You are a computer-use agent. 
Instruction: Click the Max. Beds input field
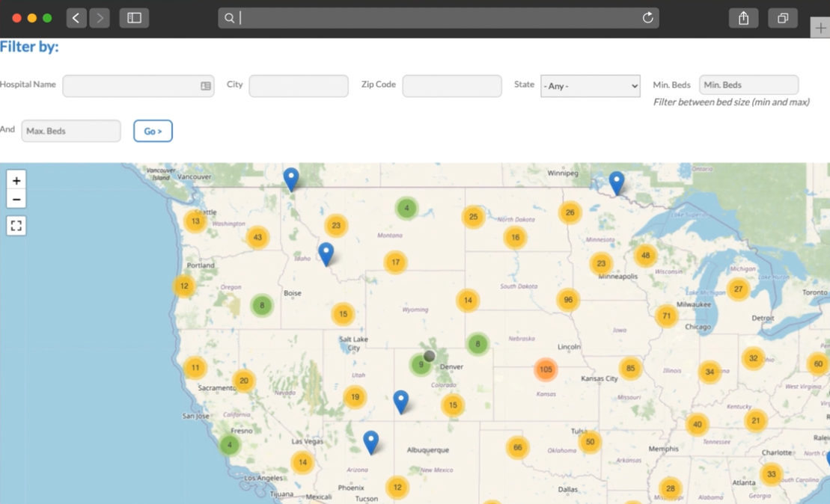click(x=71, y=130)
